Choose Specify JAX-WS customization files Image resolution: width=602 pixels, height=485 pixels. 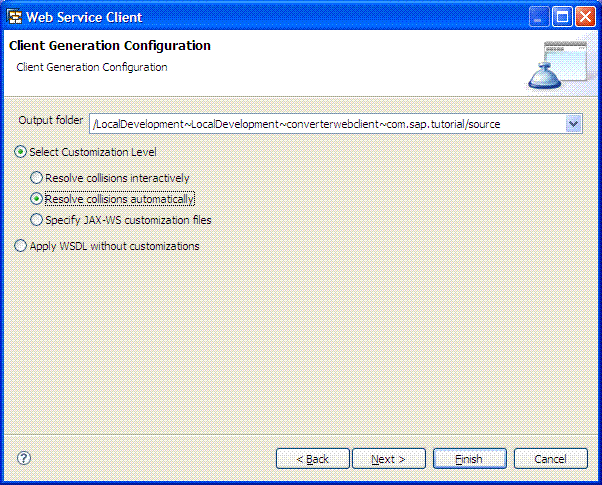click(x=37, y=220)
